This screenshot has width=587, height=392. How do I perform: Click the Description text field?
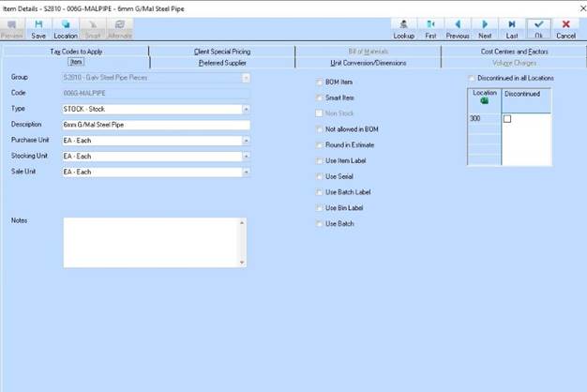(156, 125)
